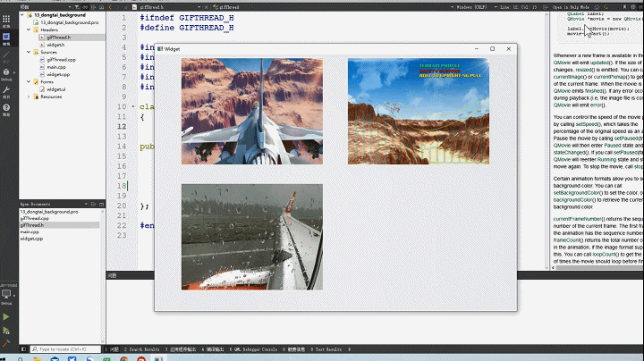Click the currentFrameNumber() link in help
644x361 pixels.
(579, 219)
